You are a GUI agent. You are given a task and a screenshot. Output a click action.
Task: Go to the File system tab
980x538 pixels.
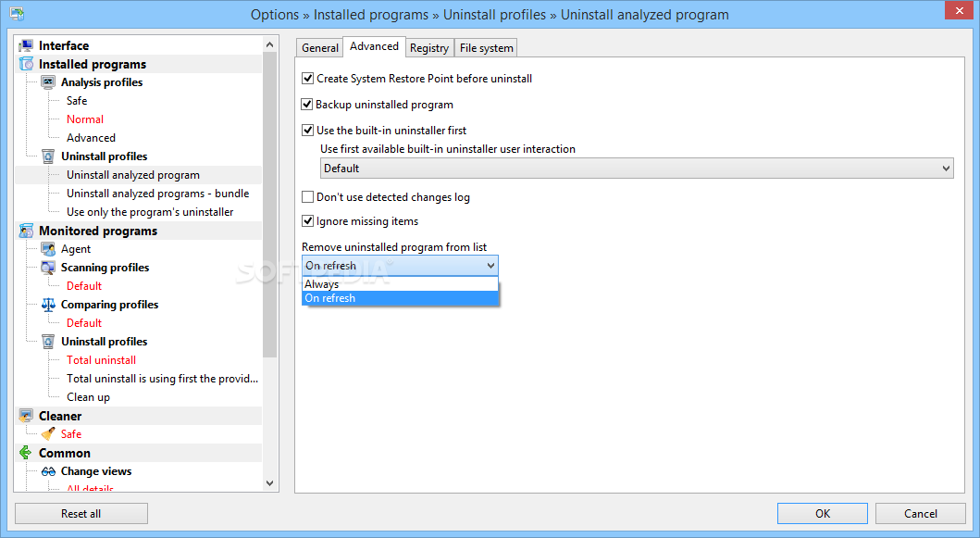(486, 48)
